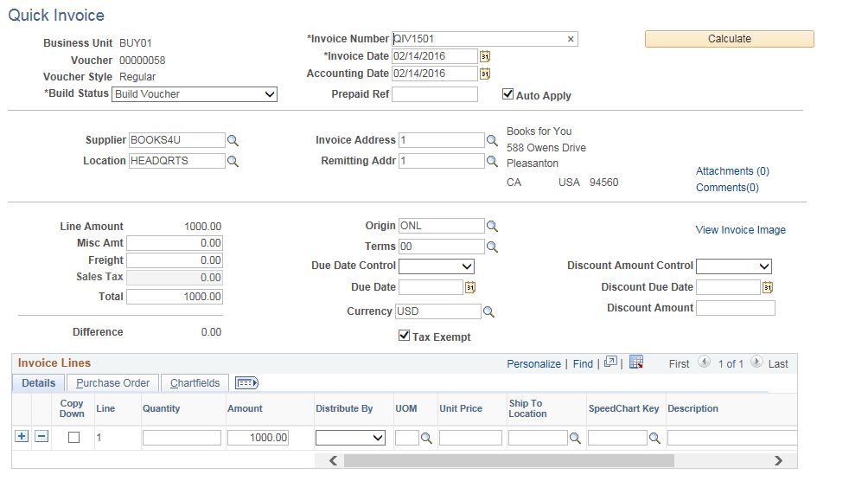The height and width of the screenshot is (481, 868).
Task: Open the Invoice Date calendar picker
Action: coord(485,56)
